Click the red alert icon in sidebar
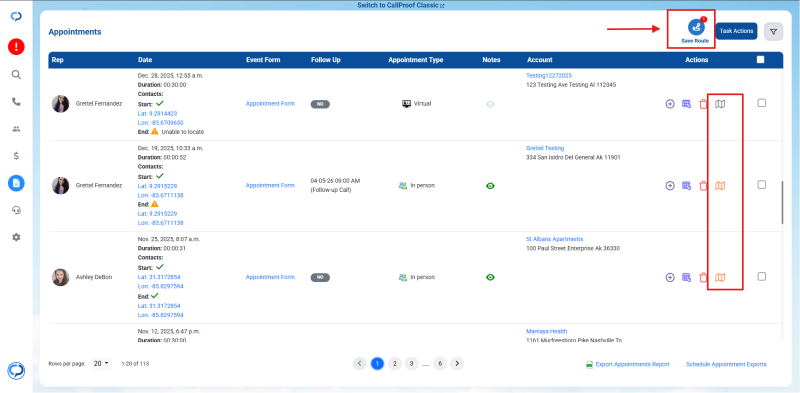The height and width of the screenshot is (393, 800). (x=16, y=47)
